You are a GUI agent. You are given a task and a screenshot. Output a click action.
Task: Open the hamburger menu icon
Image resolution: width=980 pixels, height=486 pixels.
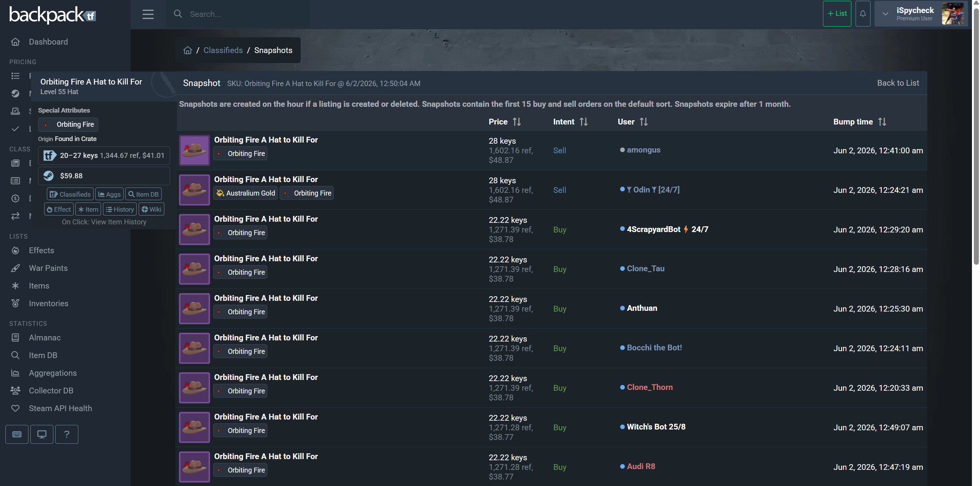point(148,14)
